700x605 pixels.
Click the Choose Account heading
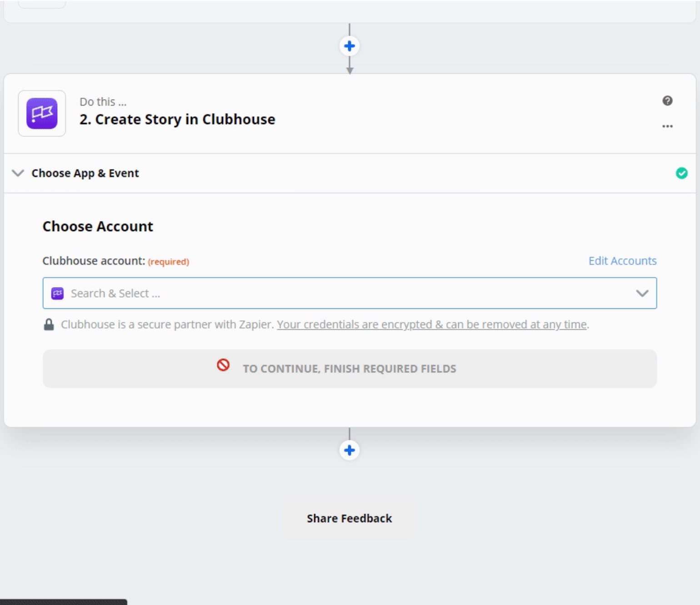tap(98, 226)
